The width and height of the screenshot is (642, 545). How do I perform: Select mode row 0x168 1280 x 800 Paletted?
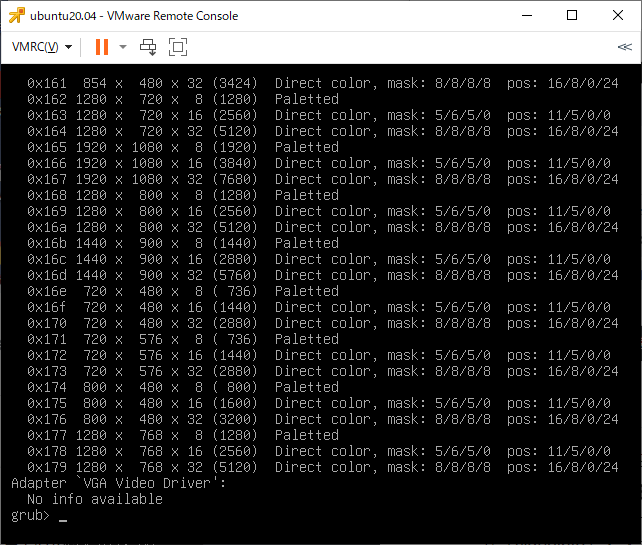pos(183,195)
